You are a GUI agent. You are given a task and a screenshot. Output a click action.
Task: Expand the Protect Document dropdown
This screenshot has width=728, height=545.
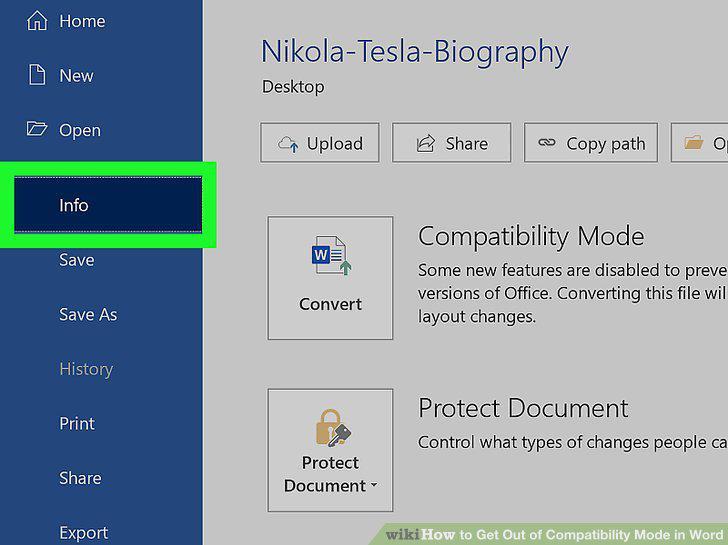(x=330, y=450)
